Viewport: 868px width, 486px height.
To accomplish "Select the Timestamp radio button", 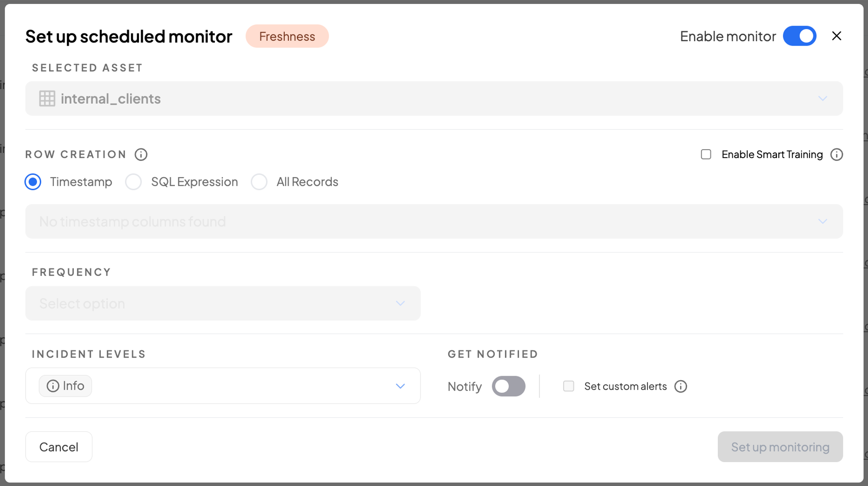I will click(33, 182).
